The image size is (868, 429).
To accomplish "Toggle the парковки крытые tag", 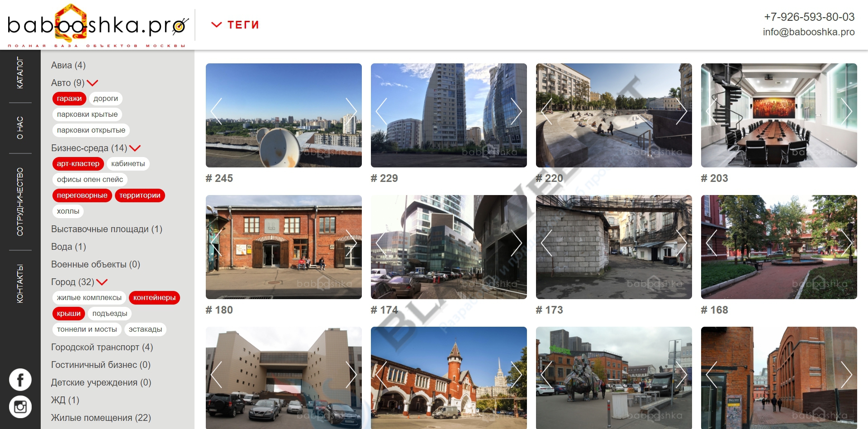I will 87,114.
